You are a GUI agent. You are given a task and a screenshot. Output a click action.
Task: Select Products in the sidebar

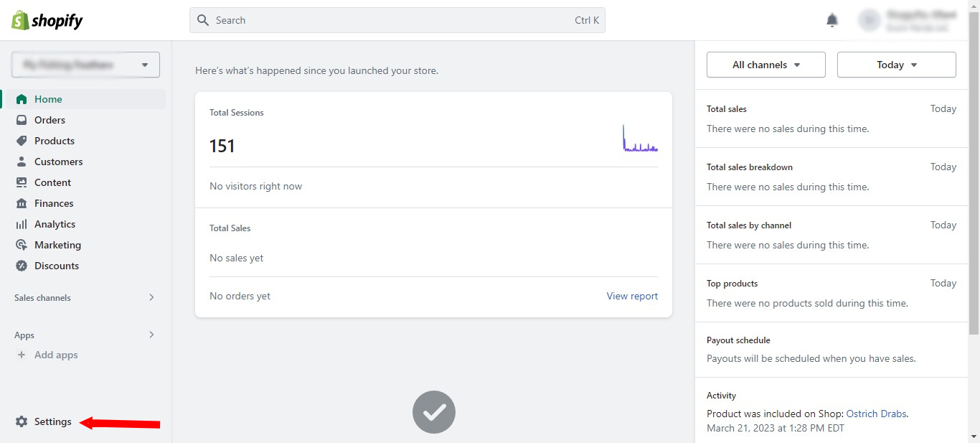[x=55, y=140]
